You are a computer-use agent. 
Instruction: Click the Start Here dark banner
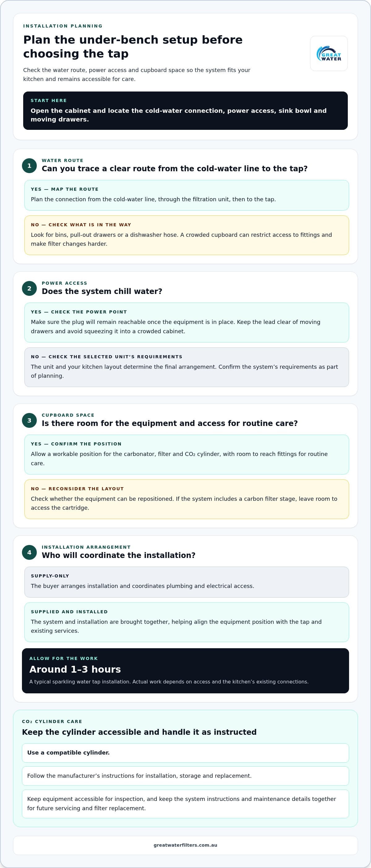click(185, 111)
